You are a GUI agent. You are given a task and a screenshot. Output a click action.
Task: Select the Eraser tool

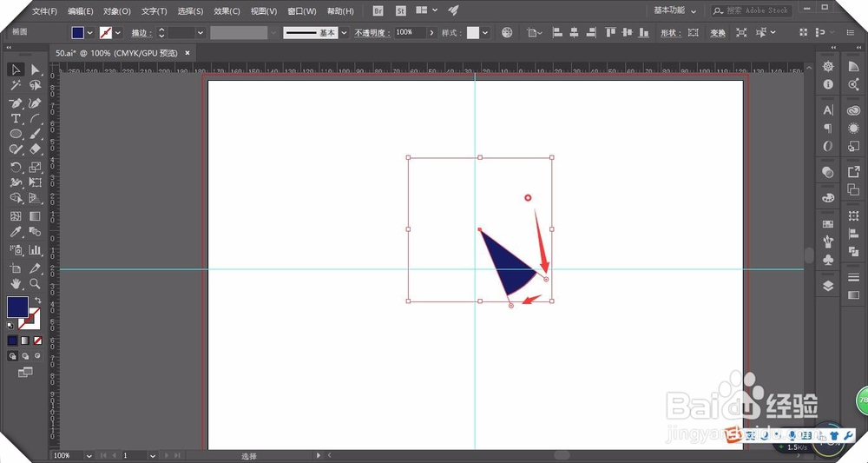[35, 149]
